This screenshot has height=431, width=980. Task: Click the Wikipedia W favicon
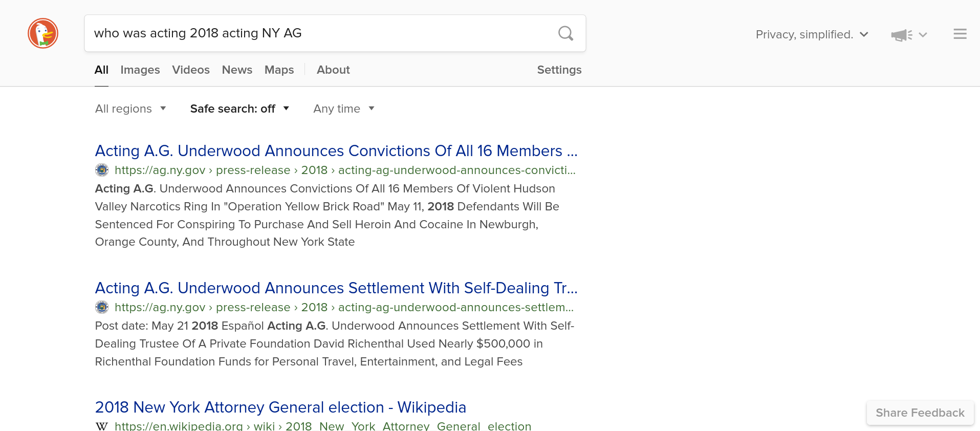tap(102, 426)
